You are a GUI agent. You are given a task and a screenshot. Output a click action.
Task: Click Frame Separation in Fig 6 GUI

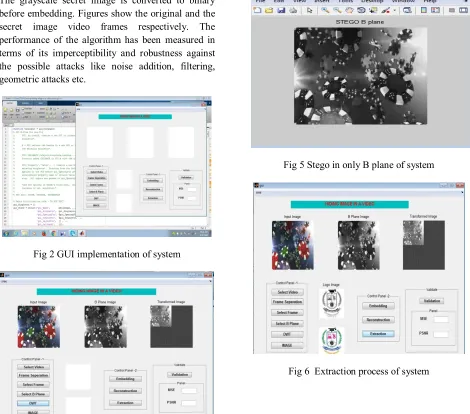tap(287, 302)
